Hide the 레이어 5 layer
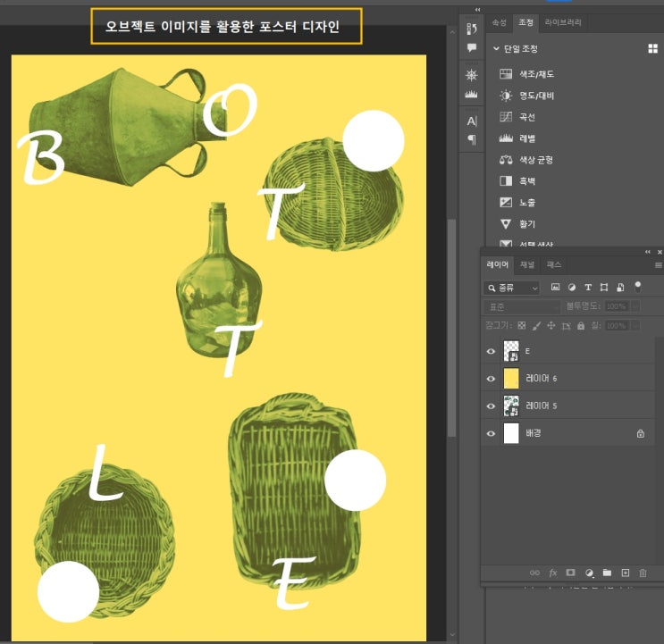Image resolution: width=664 pixels, height=644 pixels. tap(491, 406)
